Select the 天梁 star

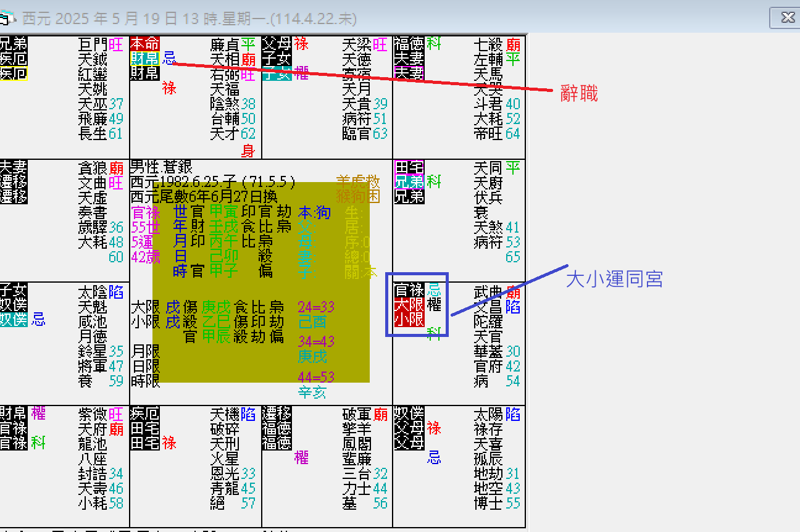point(357,45)
